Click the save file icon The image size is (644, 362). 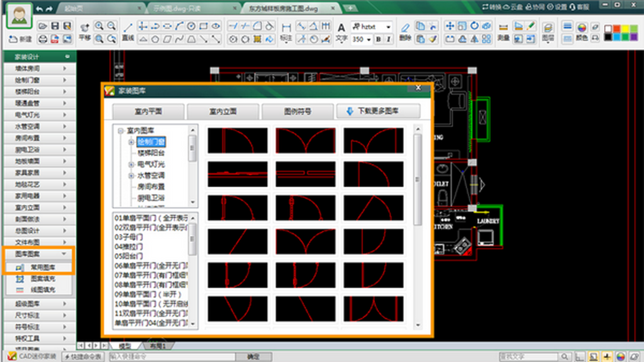(68, 26)
